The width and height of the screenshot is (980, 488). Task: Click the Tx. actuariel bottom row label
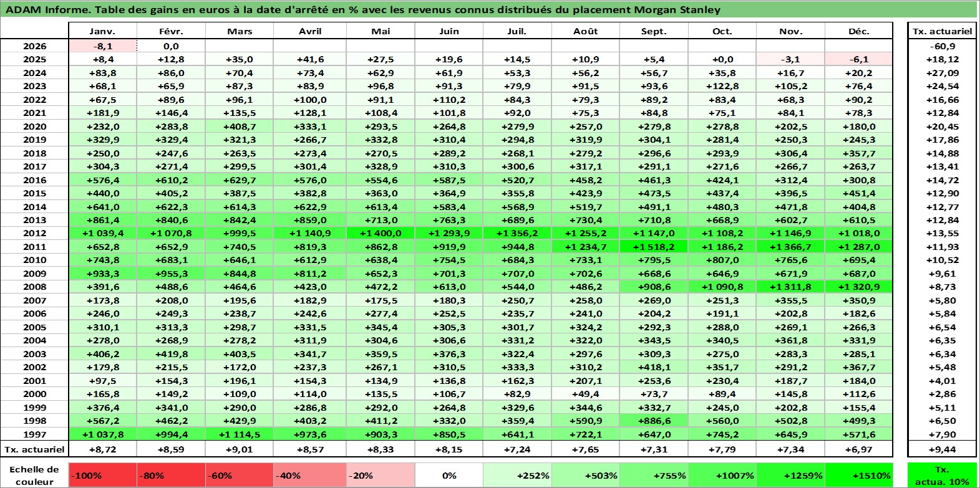(34, 449)
